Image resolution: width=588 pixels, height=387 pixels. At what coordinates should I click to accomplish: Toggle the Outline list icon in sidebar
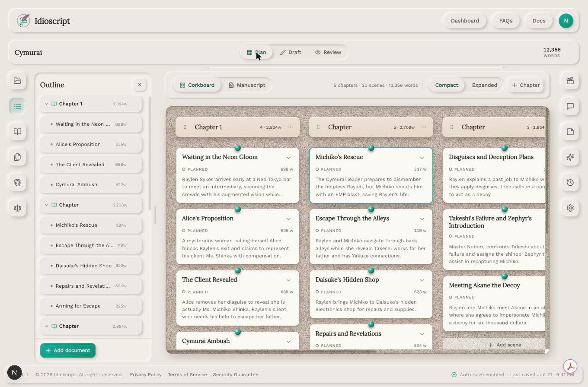(x=17, y=106)
